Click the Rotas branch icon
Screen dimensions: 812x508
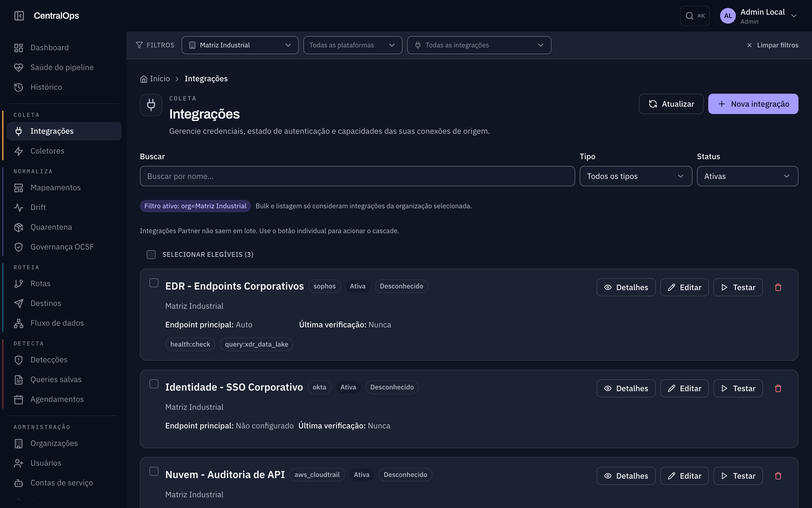[18, 284]
